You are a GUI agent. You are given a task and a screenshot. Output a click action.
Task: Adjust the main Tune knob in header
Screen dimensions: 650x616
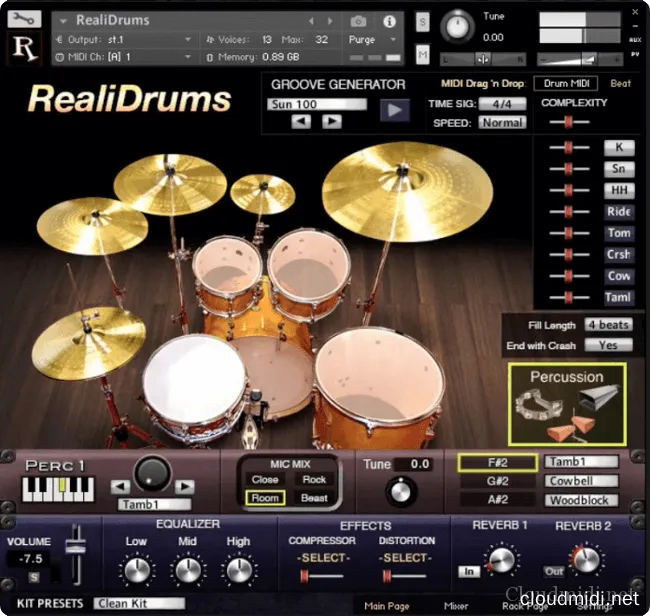(x=457, y=27)
